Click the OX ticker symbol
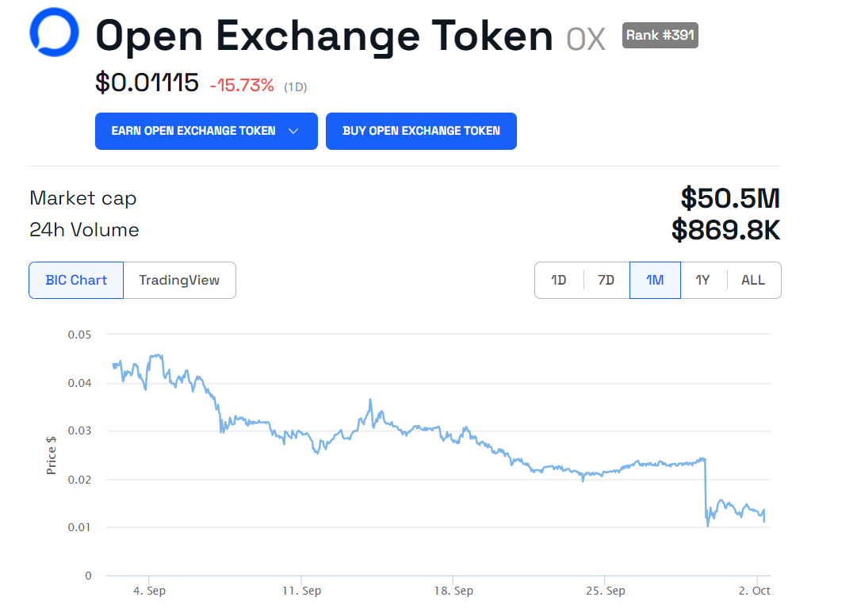857x616 pixels. click(586, 38)
